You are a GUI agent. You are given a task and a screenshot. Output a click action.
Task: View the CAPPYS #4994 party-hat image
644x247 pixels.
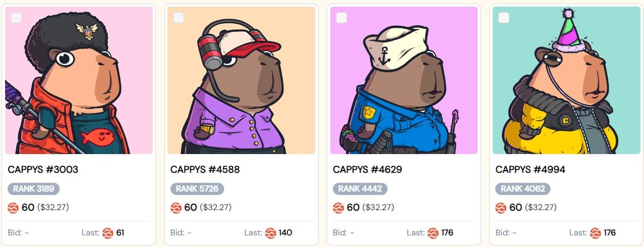pyautogui.click(x=567, y=80)
